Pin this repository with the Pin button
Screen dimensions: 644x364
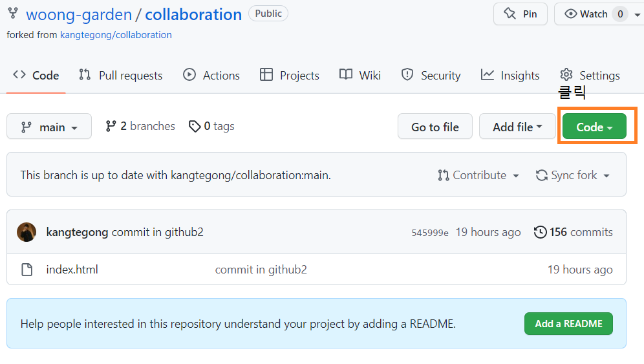[x=521, y=14]
